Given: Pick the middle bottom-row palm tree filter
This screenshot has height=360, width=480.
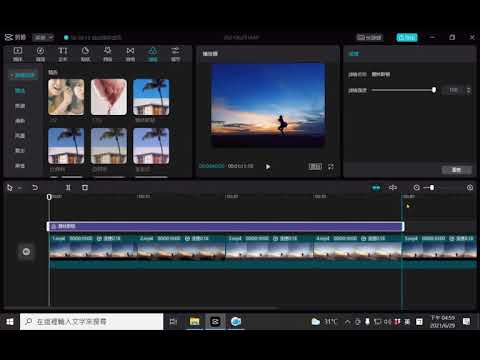Looking at the screenshot, I should [x=109, y=146].
